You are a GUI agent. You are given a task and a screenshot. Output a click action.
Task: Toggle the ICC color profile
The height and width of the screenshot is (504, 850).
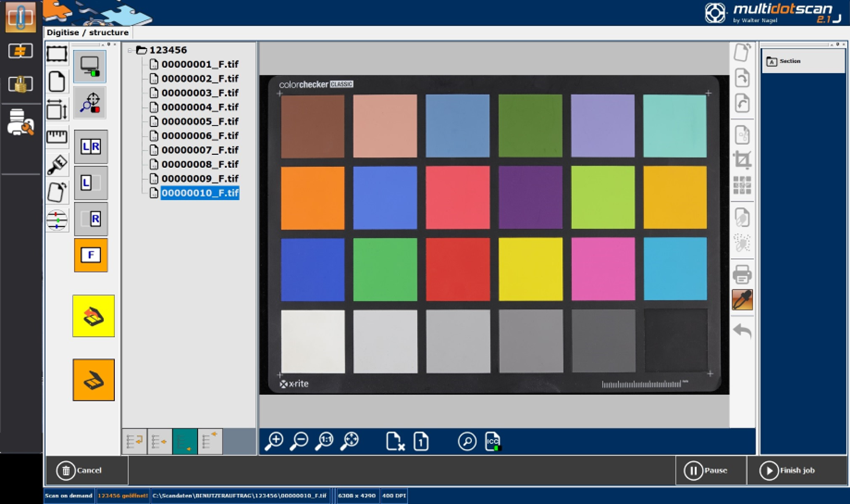(493, 441)
